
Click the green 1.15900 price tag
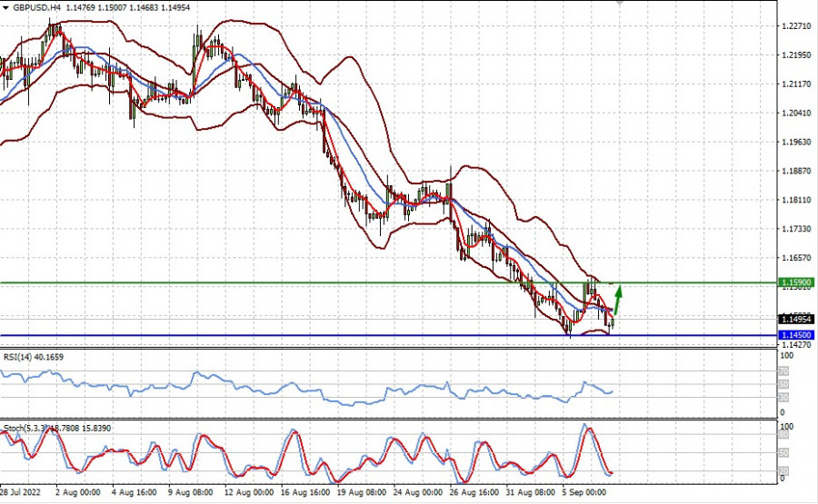tap(796, 282)
